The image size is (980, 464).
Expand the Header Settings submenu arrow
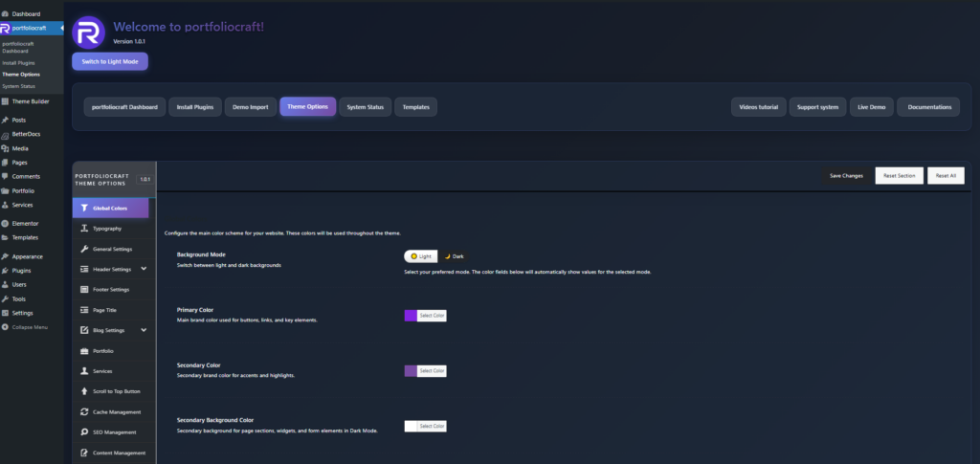(144, 269)
